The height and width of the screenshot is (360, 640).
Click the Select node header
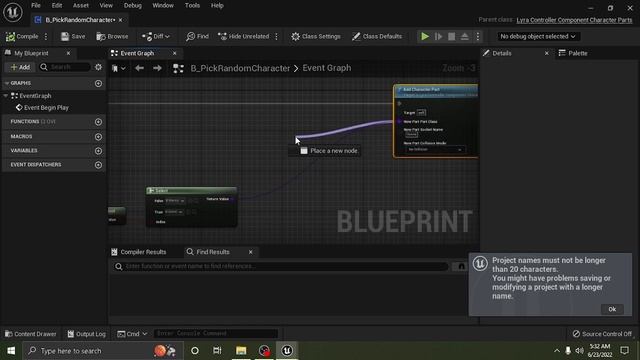pyautogui.click(x=191, y=191)
